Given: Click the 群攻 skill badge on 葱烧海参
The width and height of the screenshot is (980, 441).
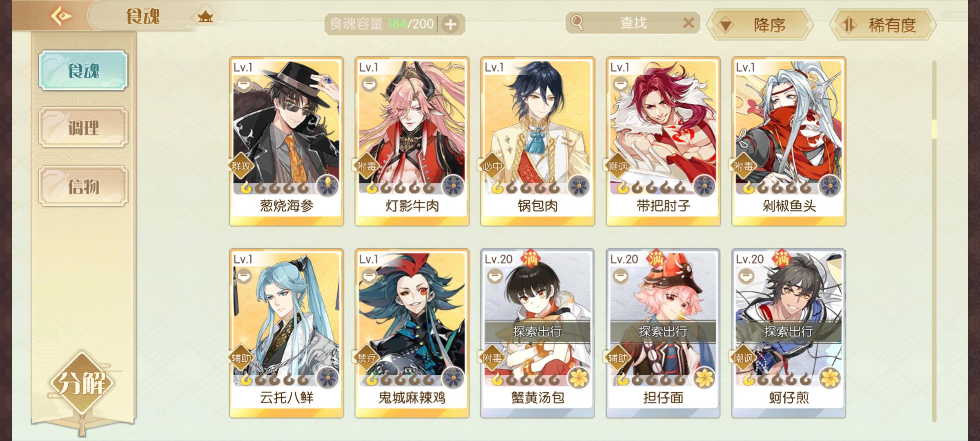Looking at the screenshot, I should (241, 166).
